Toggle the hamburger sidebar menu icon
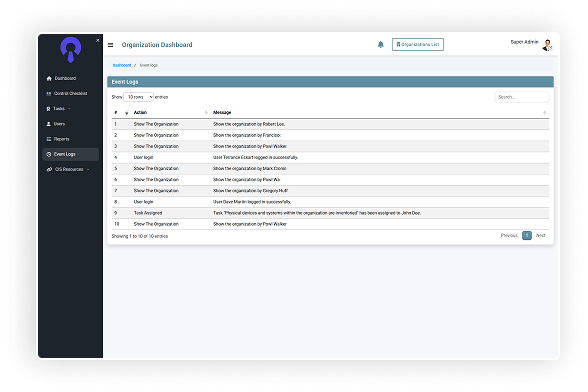This screenshot has height=392, width=588. [110, 45]
